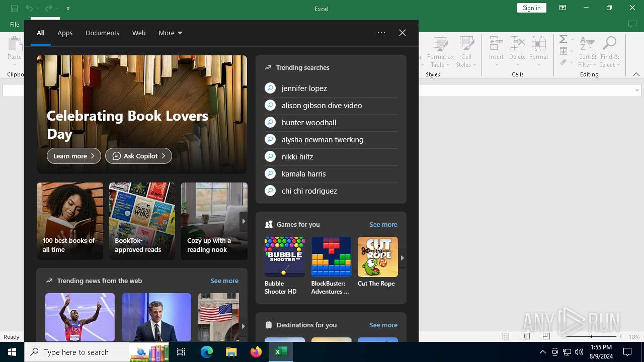
Task: Open the Format cells icon
Action: (x=538, y=45)
